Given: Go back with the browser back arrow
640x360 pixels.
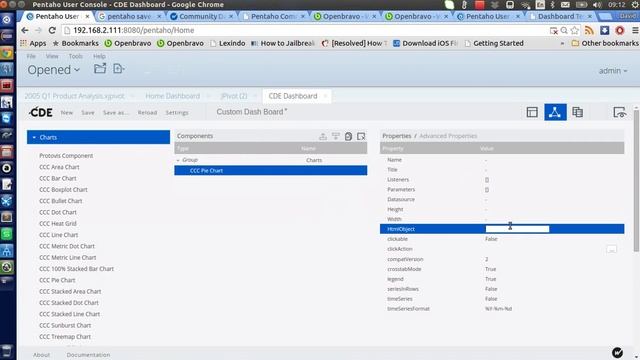Looking at the screenshot, I should pyautogui.click(x=24, y=30).
